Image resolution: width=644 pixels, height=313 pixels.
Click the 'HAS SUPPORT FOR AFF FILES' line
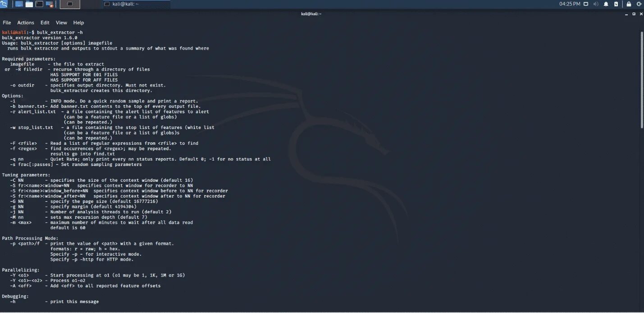[x=84, y=80]
